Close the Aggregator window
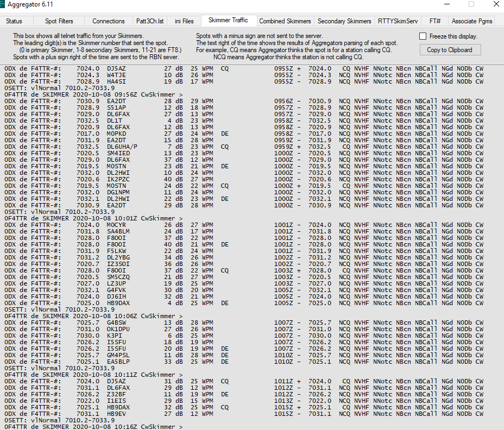Screen dimensions: 504x430 pyautogui.click(x=496, y=4)
